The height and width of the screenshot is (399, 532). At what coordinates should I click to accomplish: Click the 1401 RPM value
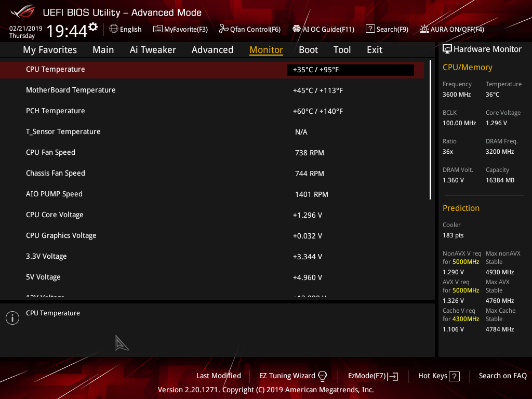(x=312, y=194)
